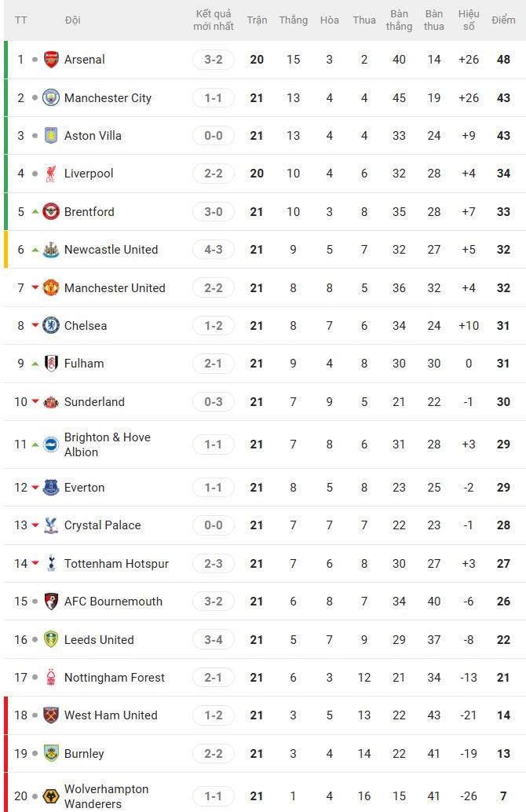The width and height of the screenshot is (526, 812).
Task: Open Arsenal's latest 3-2 result
Action: click(x=214, y=60)
